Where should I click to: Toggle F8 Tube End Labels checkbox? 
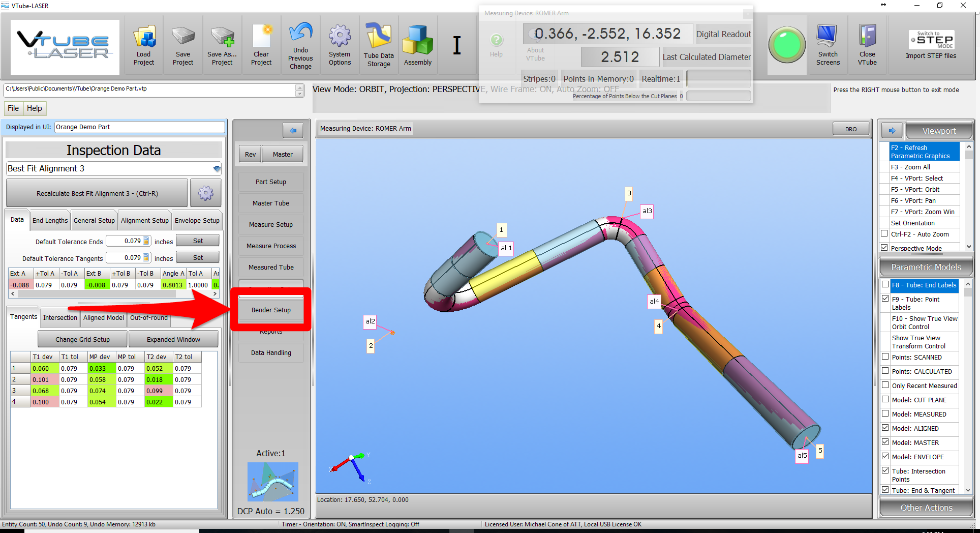(x=885, y=284)
